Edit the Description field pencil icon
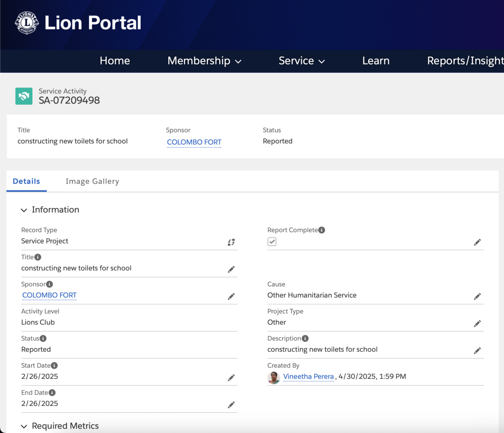The height and width of the screenshot is (433, 504). click(477, 350)
